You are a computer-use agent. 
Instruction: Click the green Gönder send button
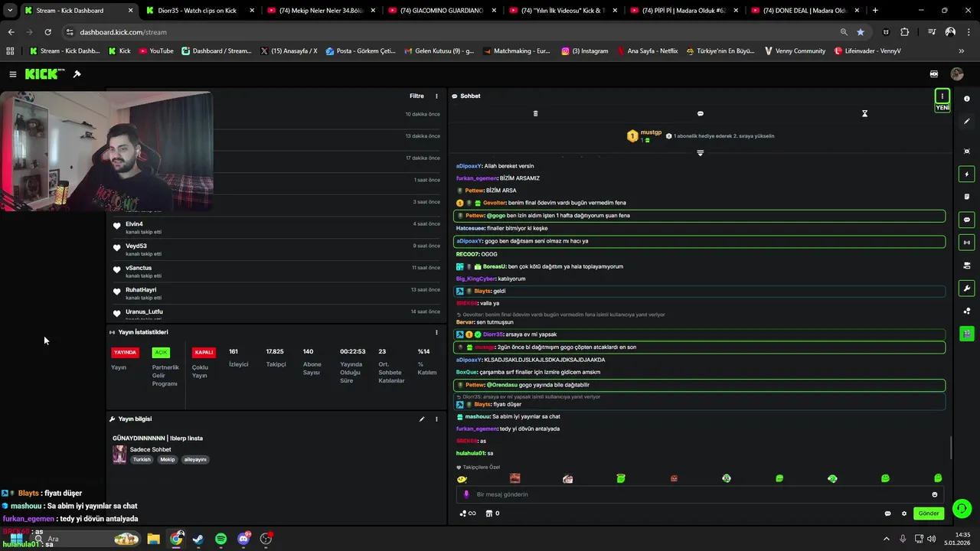pyautogui.click(x=929, y=514)
